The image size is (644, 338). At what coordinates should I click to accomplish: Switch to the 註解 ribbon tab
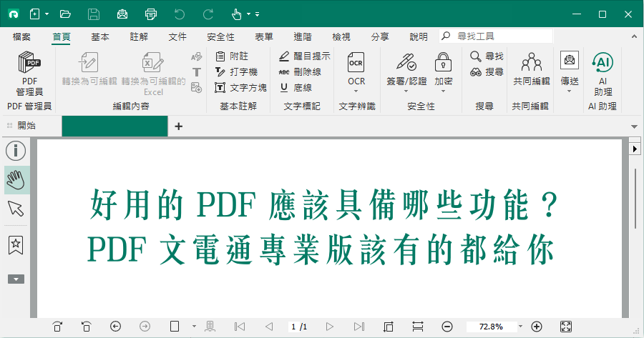(x=139, y=37)
